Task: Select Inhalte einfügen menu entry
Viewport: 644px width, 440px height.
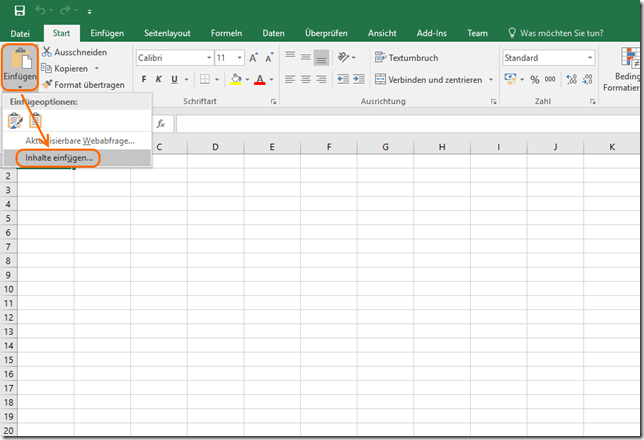Action: click(59, 158)
